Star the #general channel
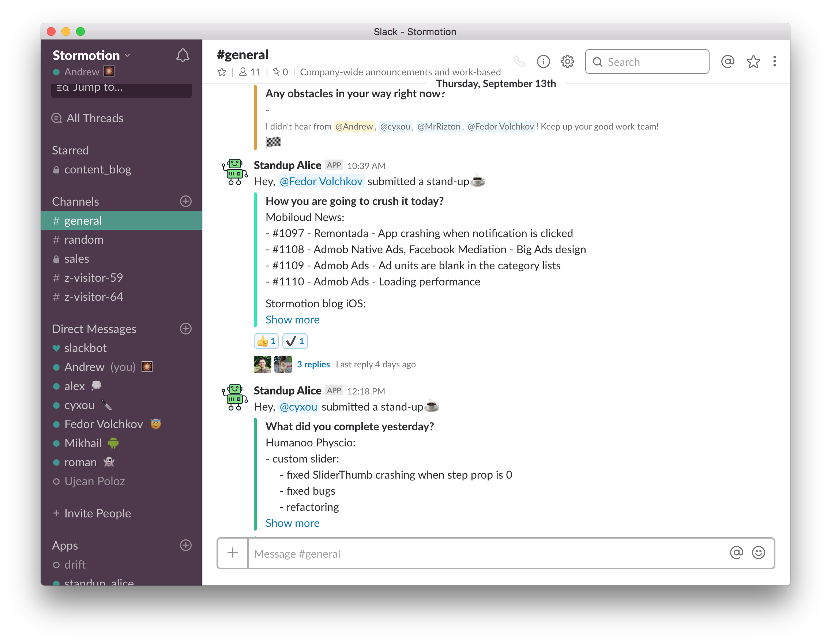 [x=222, y=72]
